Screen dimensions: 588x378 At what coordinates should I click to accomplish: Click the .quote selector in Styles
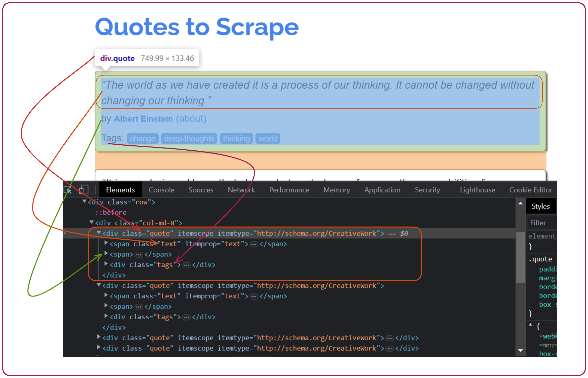click(540, 259)
